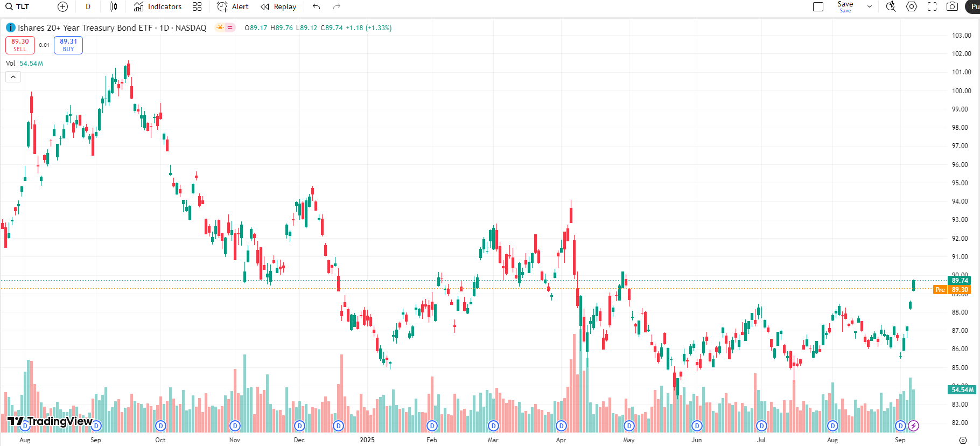Open the TLT symbol search

(x=18, y=6)
